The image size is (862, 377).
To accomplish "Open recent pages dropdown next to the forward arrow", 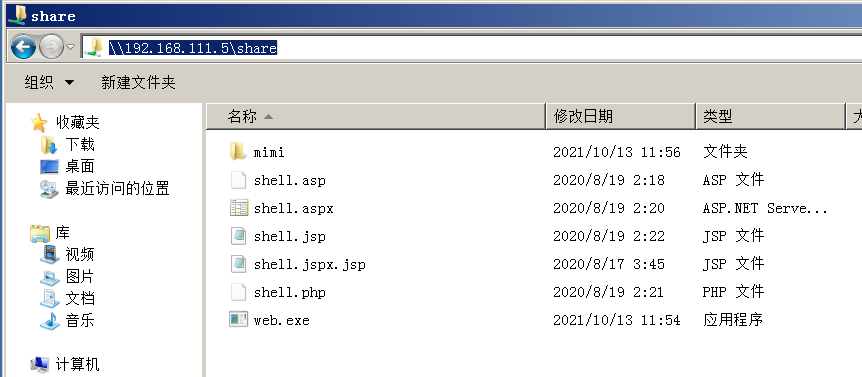I will pos(70,47).
